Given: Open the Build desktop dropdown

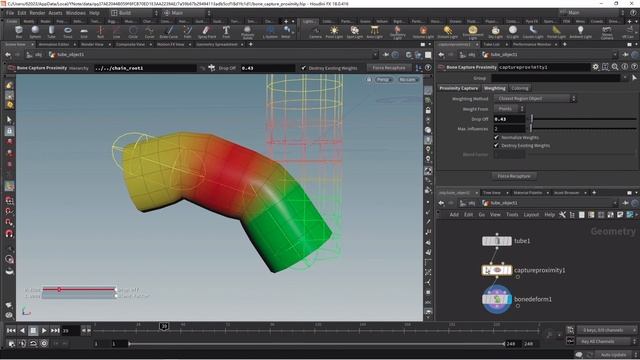Looking at the screenshot, I should click(x=134, y=13).
